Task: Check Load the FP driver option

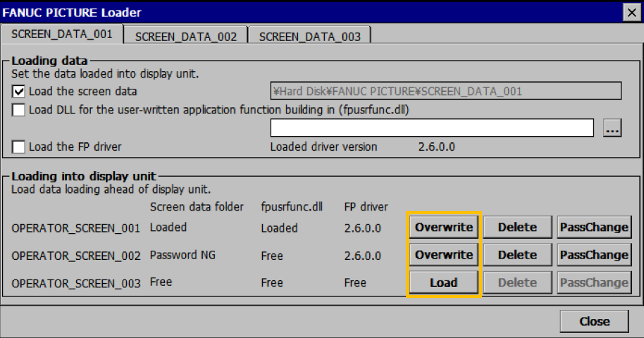Action: tap(18, 147)
